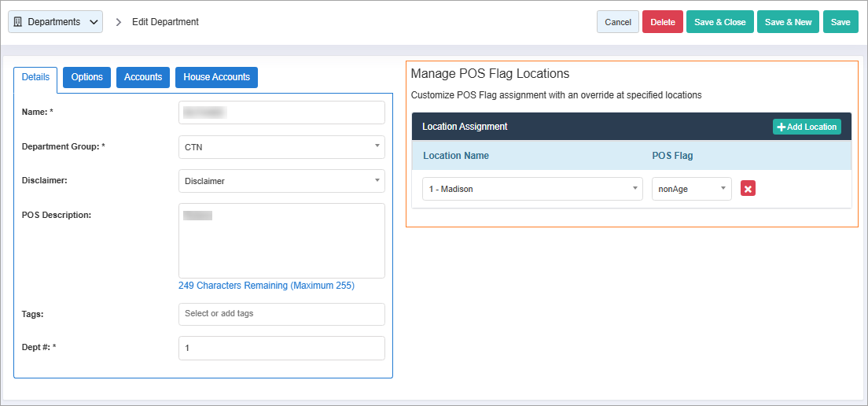This screenshot has width=868, height=406.
Task: Expand the Department Group CTN dropdown
Action: tap(281, 147)
